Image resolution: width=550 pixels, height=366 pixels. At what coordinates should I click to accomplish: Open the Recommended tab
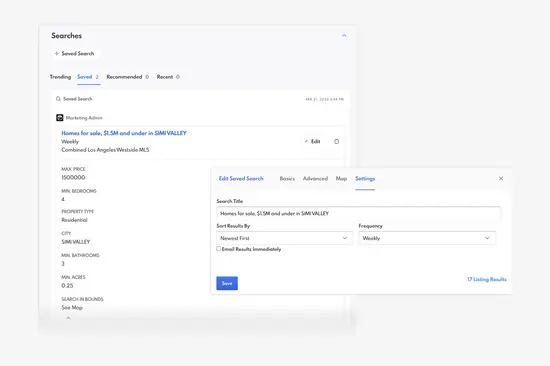coord(128,77)
